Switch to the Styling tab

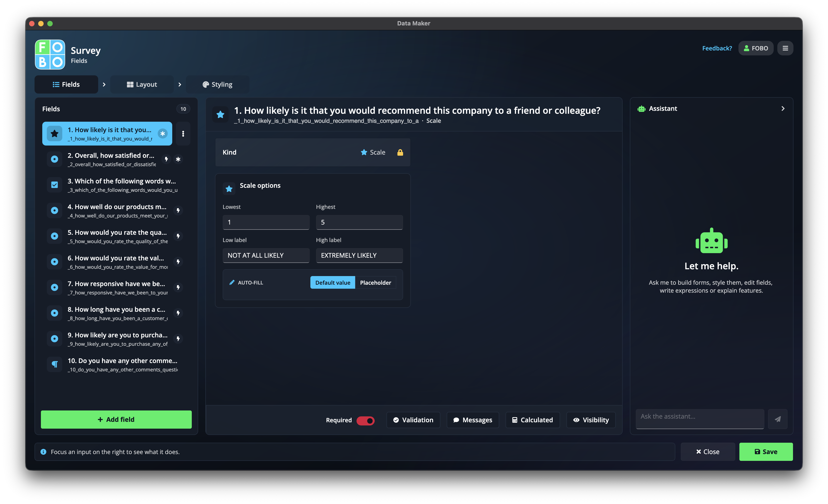[217, 85]
